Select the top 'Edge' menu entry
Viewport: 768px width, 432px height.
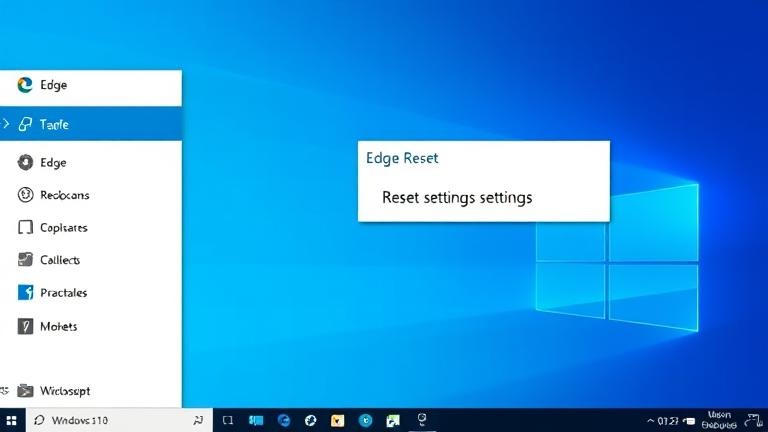tap(91, 85)
